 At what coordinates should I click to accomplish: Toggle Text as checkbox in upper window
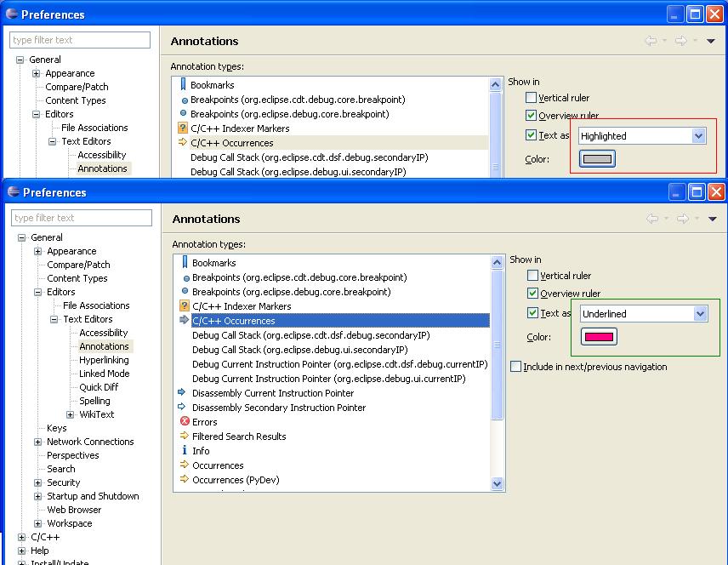[531, 134]
